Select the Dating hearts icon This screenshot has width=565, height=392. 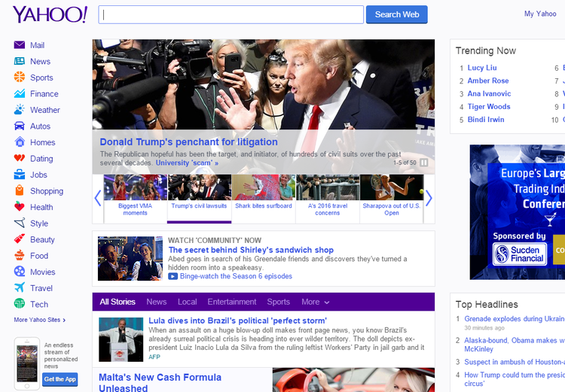point(20,159)
